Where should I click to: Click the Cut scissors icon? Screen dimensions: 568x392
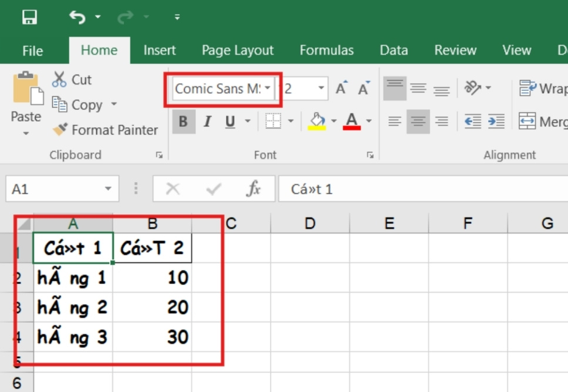click(x=59, y=79)
